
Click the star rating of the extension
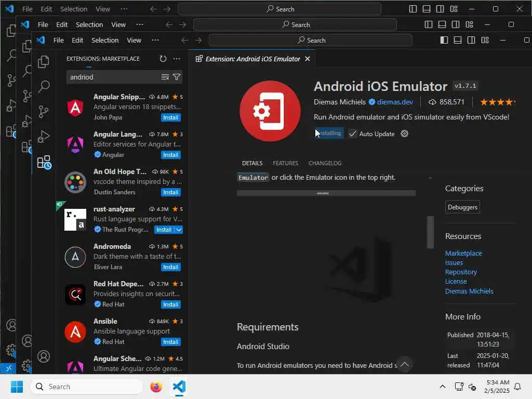pyautogui.click(x=497, y=102)
